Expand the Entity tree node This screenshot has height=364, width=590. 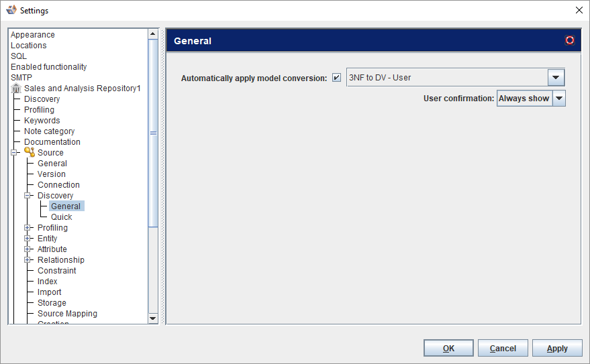pyautogui.click(x=28, y=239)
